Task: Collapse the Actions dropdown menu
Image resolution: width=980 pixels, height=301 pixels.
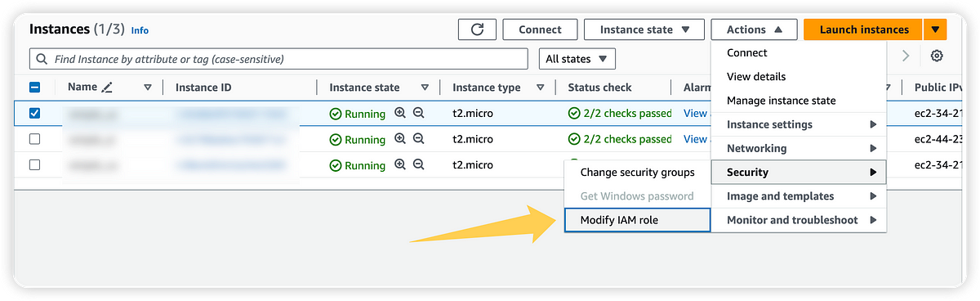Action: click(x=755, y=29)
